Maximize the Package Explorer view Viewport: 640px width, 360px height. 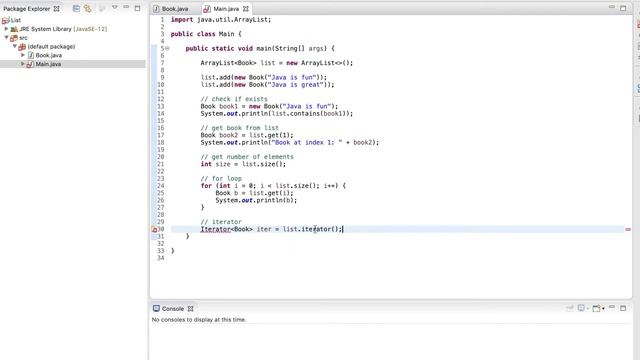138,8
